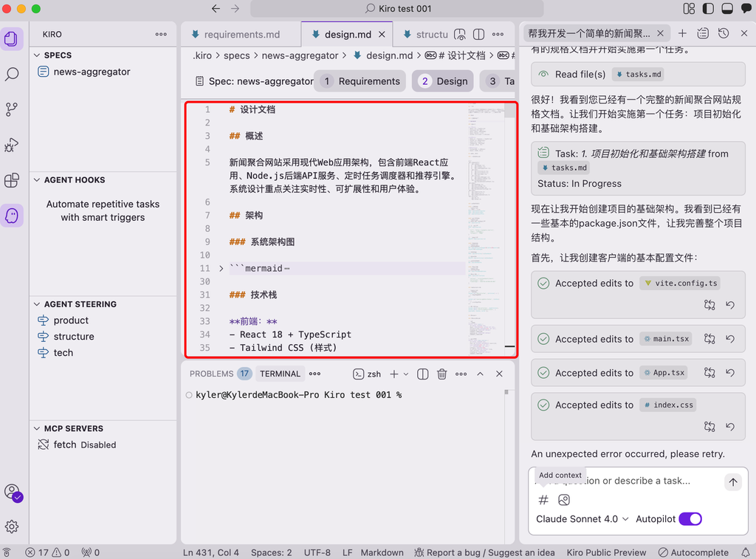Split the terminal pane icon
Screen dimensions: 756x559
(x=422, y=374)
